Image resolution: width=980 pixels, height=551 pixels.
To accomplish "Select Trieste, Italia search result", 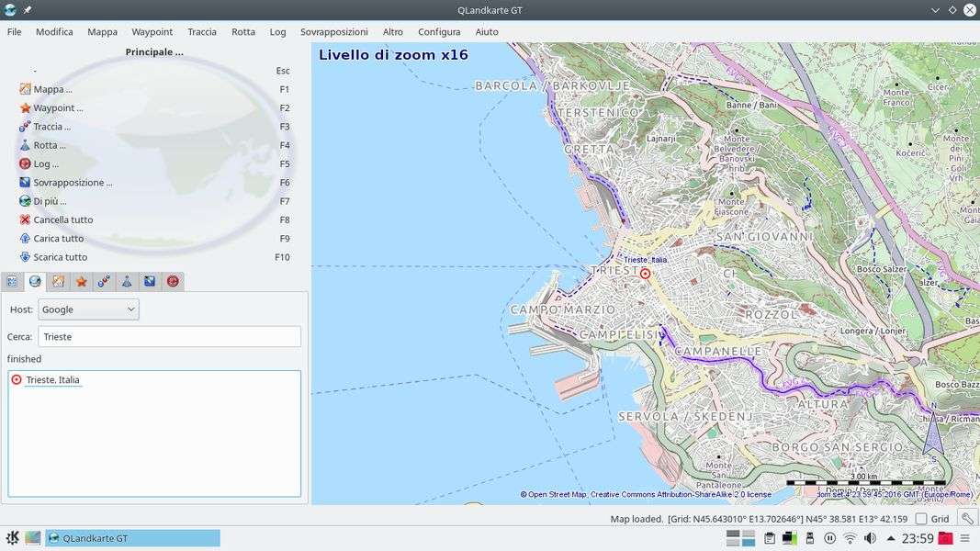I will (52, 379).
